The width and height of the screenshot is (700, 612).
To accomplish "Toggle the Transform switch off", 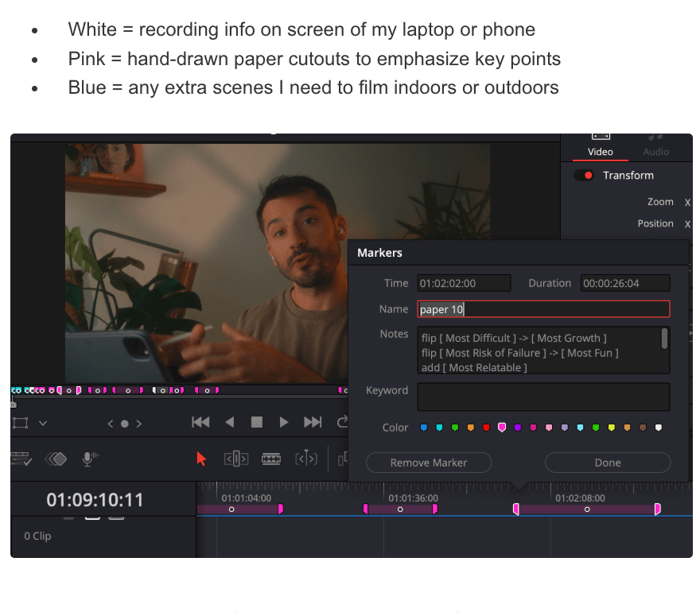I will [x=584, y=176].
